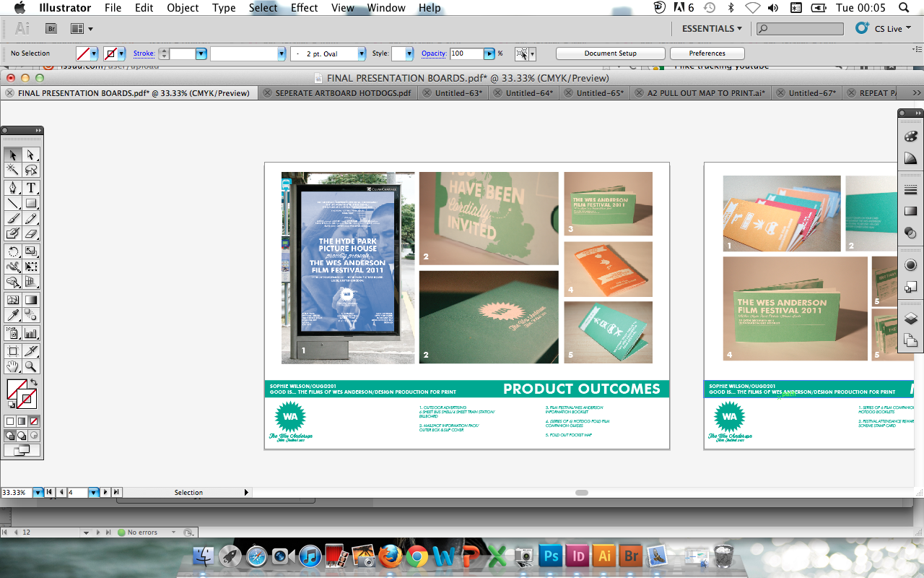Open the fill color dropdown
The image size is (924, 578).
pyautogui.click(x=95, y=53)
